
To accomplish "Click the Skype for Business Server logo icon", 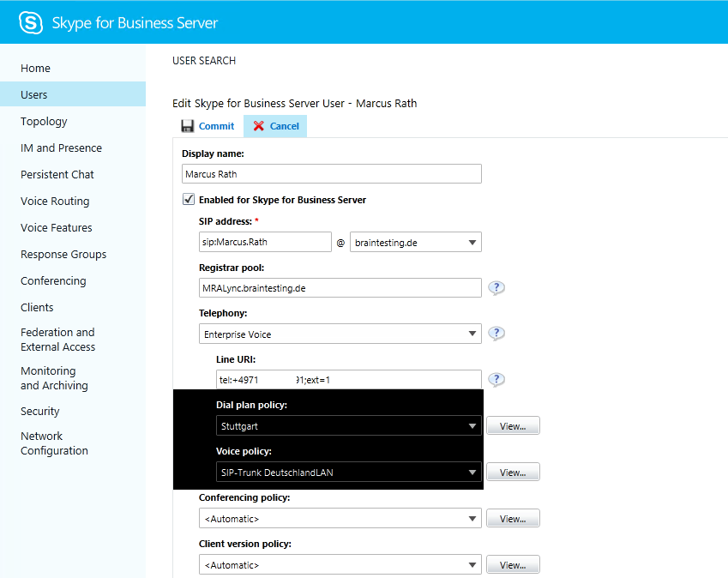I will (x=31, y=21).
